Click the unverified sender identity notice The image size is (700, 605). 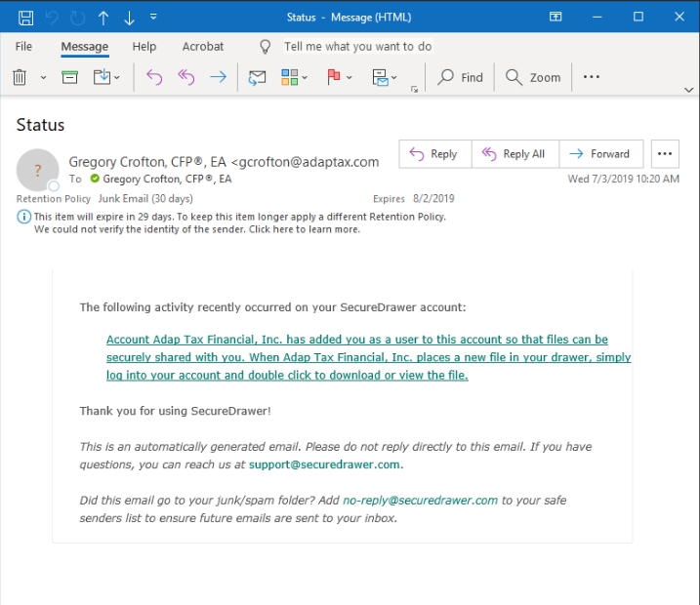[197, 229]
